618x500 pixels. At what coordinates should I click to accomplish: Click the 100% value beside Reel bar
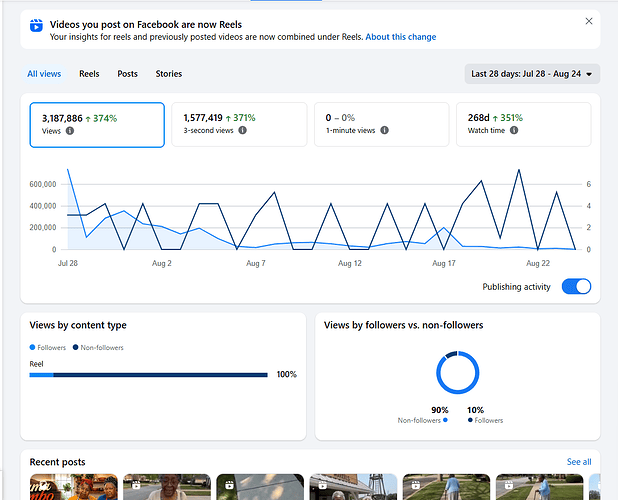287,374
